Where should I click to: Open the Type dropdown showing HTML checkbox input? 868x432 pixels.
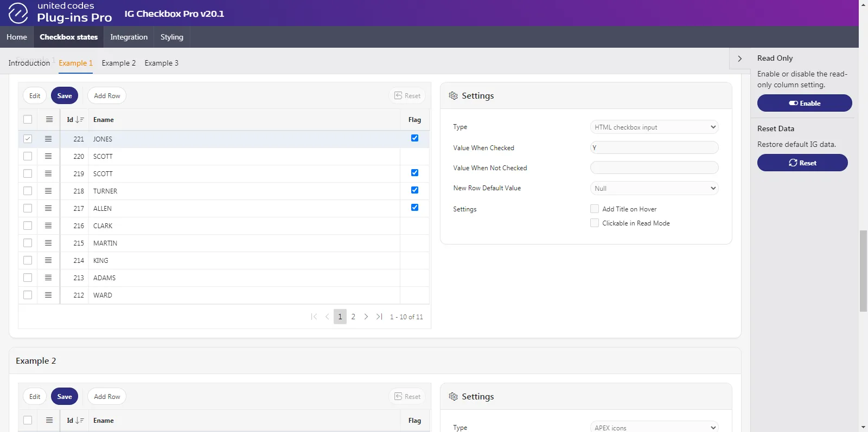coord(654,127)
